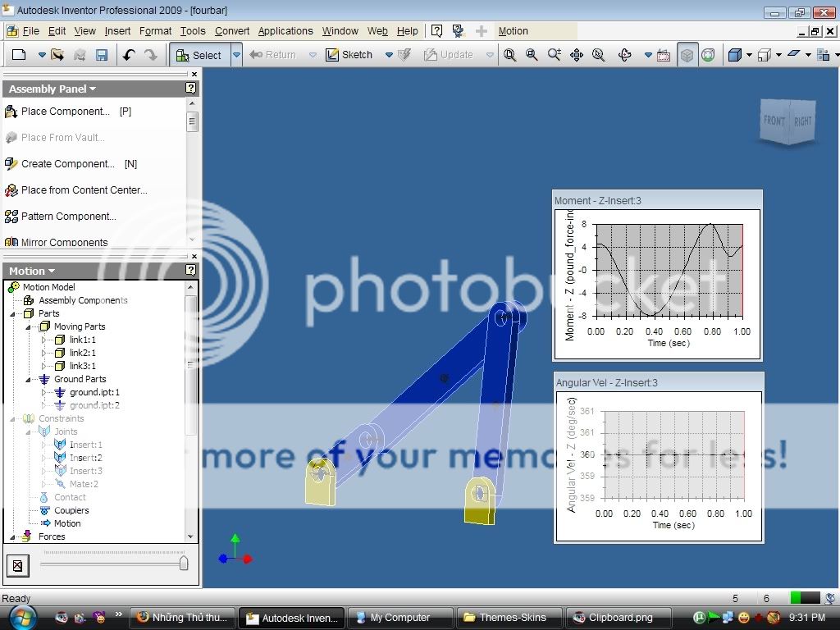Click the motion playback slider handle
Viewport: 840px width, 630px height.
click(x=184, y=564)
